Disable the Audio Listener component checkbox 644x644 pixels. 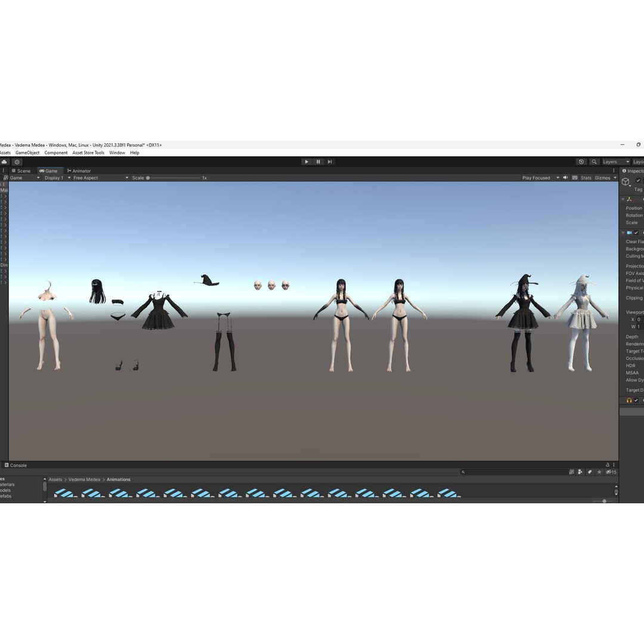click(x=637, y=400)
